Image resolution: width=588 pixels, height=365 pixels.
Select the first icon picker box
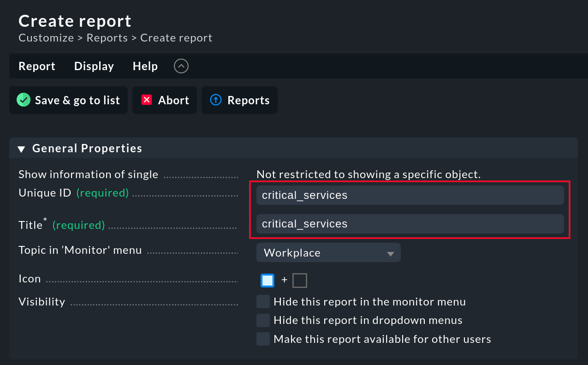pos(267,280)
